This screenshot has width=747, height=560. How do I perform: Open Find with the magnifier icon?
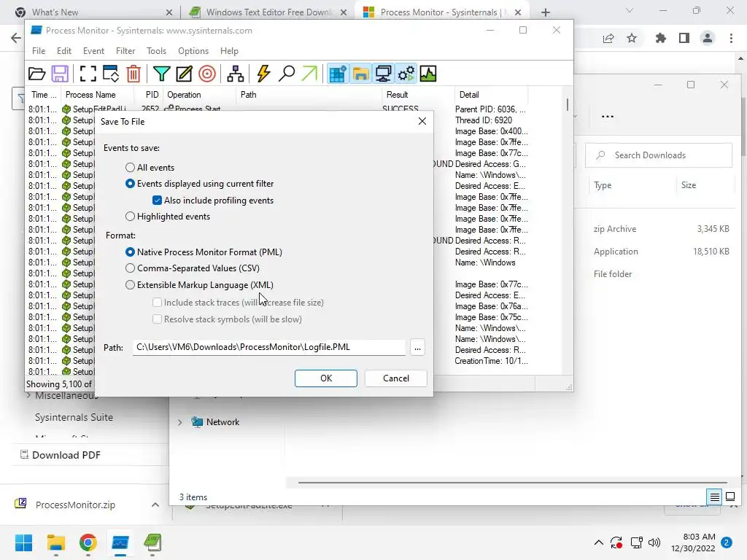pyautogui.click(x=286, y=74)
